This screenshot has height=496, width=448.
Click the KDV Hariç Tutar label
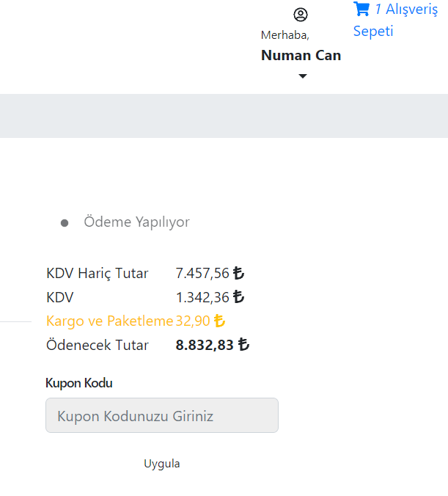point(97,274)
